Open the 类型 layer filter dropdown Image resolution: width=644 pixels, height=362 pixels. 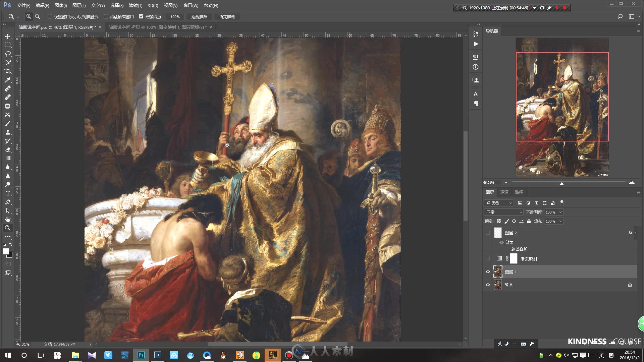coord(498,203)
